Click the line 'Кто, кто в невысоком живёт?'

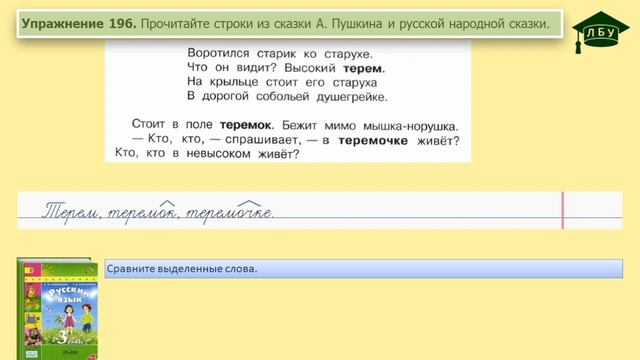coord(207,154)
